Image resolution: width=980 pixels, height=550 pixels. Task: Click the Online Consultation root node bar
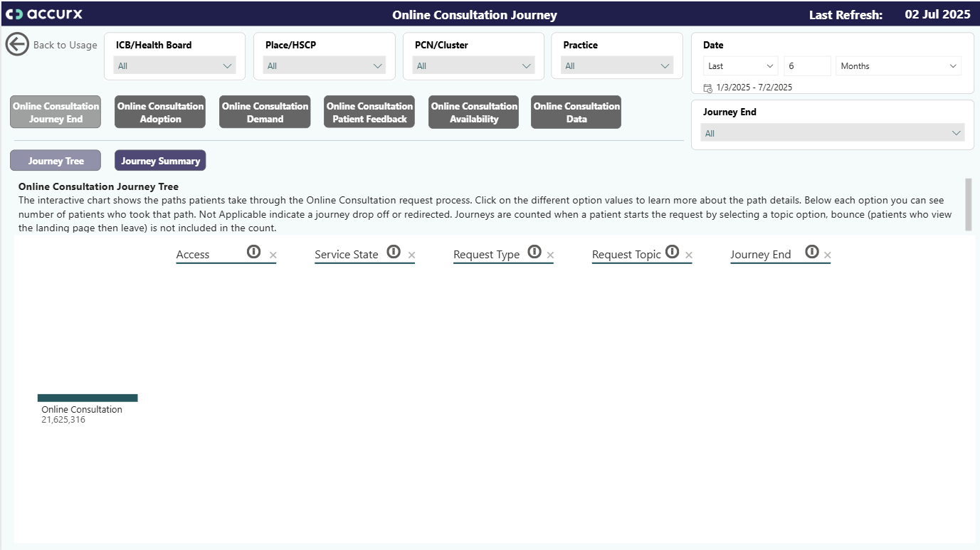coord(88,398)
